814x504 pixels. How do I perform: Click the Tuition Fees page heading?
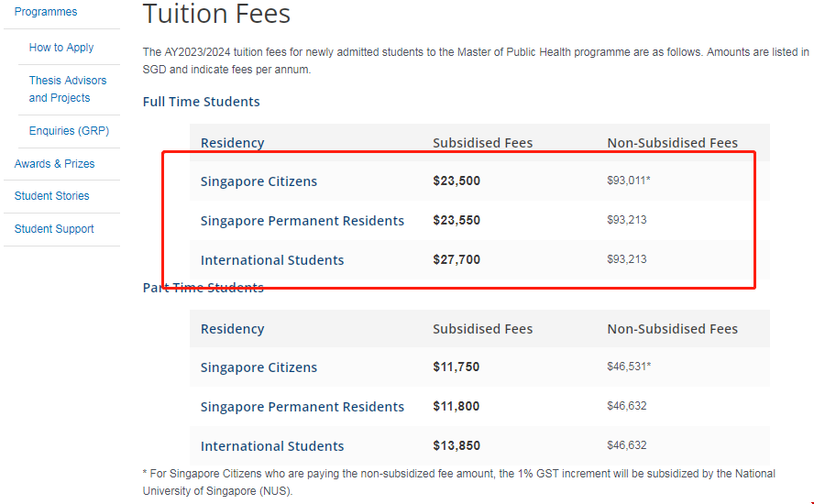coord(216,14)
